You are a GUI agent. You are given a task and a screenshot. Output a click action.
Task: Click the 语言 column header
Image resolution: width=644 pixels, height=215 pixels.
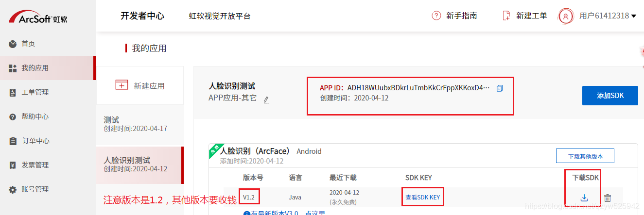pyautogui.click(x=296, y=178)
